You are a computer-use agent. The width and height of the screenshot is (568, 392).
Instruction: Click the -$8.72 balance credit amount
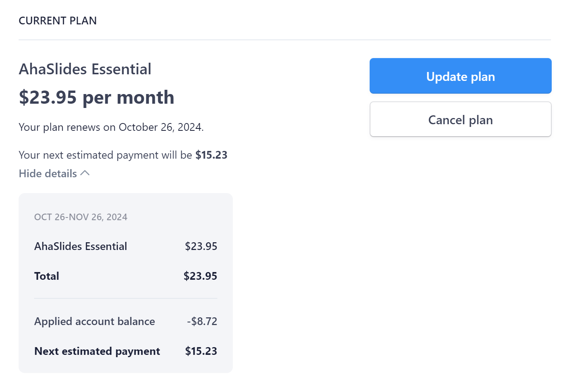[202, 321]
